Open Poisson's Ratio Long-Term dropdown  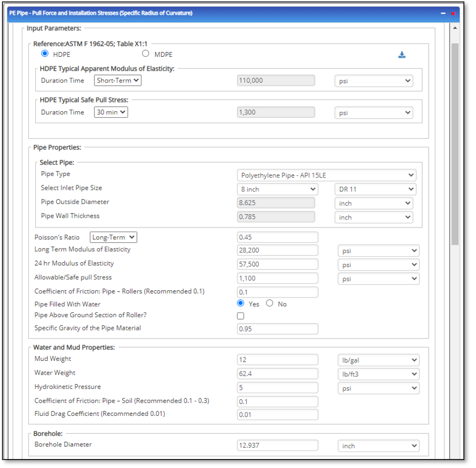click(113, 238)
